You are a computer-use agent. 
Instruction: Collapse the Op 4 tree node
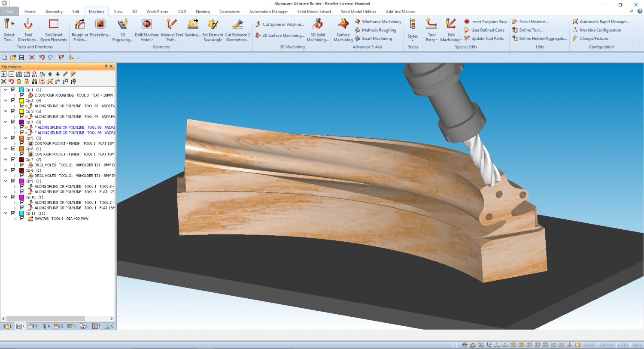coord(6,122)
